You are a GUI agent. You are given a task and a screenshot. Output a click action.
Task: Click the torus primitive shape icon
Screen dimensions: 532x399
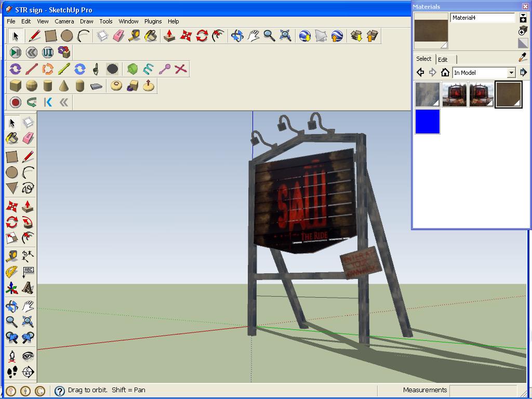(x=116, y=86)
